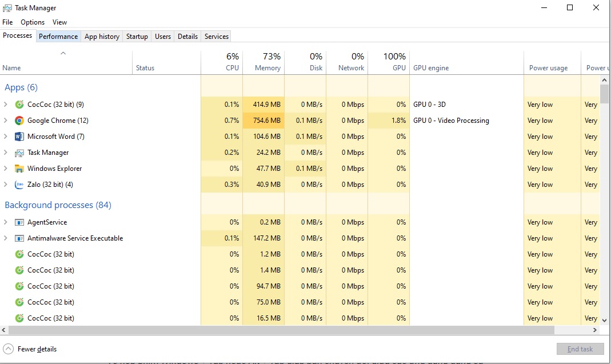Open the Startup tab
This screenshot has height=364, width=611.
click(x=137, y=37)
